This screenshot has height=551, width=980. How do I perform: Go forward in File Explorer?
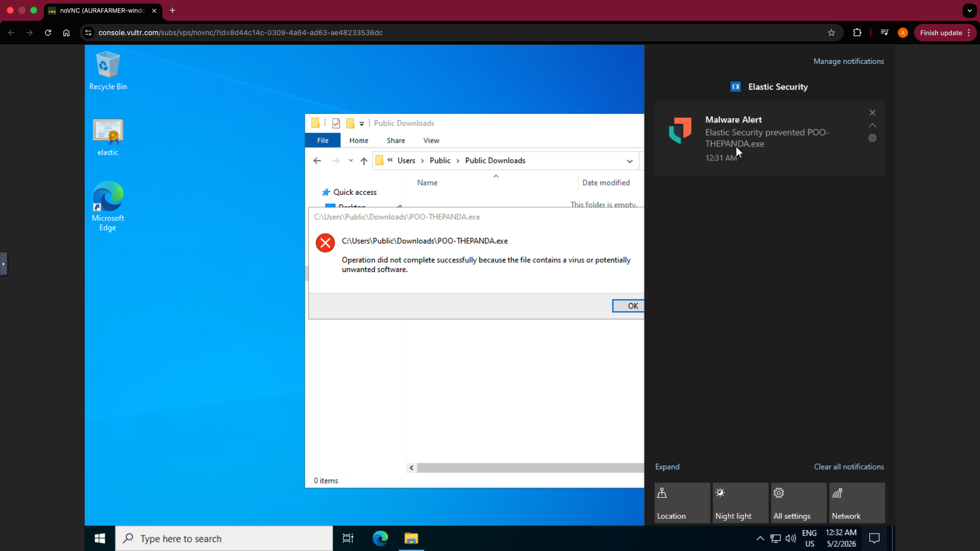click(336, 161)
